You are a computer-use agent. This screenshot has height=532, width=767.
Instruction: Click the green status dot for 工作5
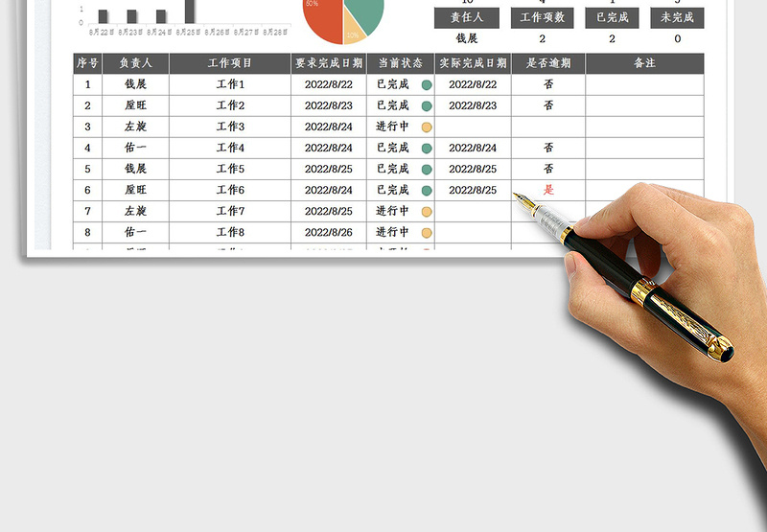(427, 169)
